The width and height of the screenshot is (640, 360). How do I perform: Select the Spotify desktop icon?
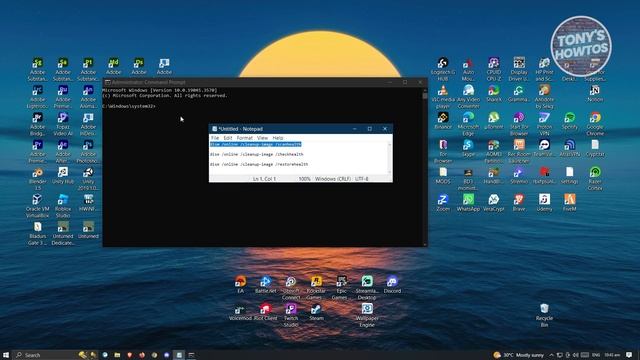(569, 121)
